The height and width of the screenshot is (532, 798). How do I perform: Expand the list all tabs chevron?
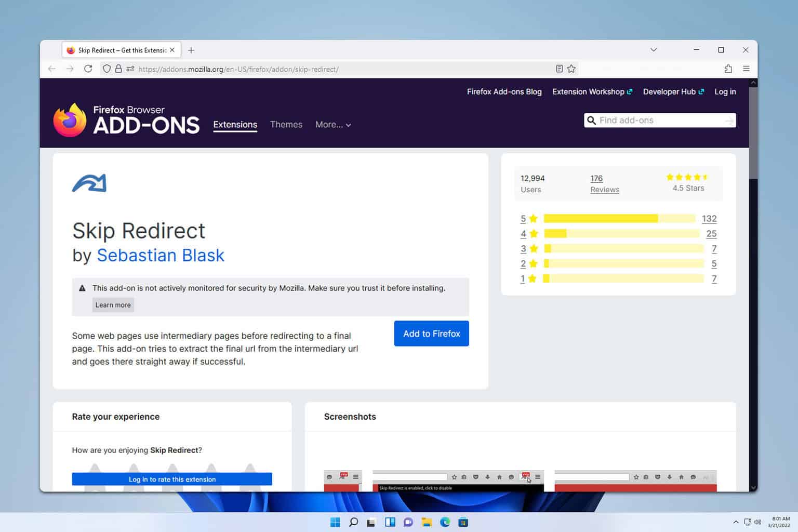[654, 50]
